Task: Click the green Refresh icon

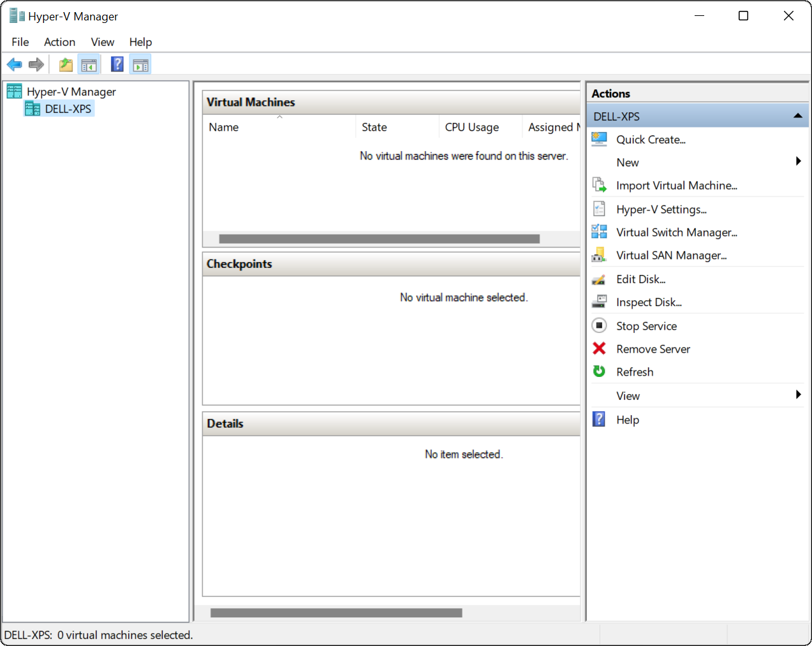Action: pos(599,371)
